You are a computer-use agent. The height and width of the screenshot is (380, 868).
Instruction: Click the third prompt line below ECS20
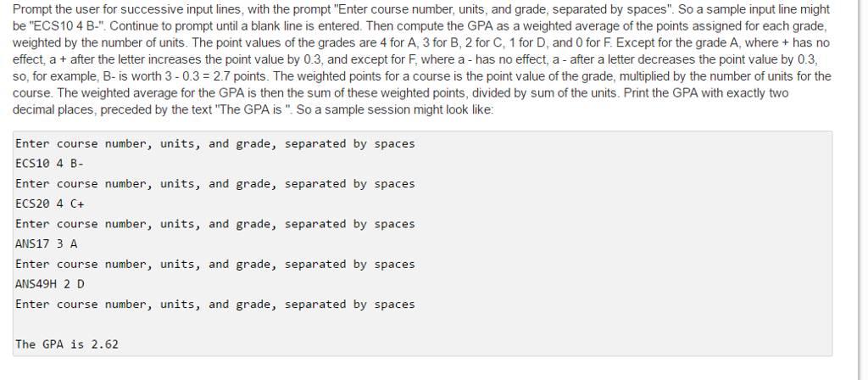(214, 224)
